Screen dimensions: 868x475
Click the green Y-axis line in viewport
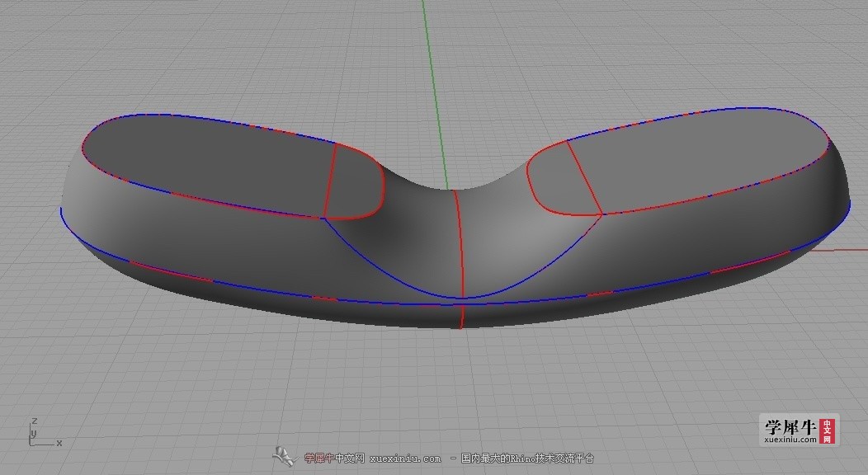pos(436,94)
